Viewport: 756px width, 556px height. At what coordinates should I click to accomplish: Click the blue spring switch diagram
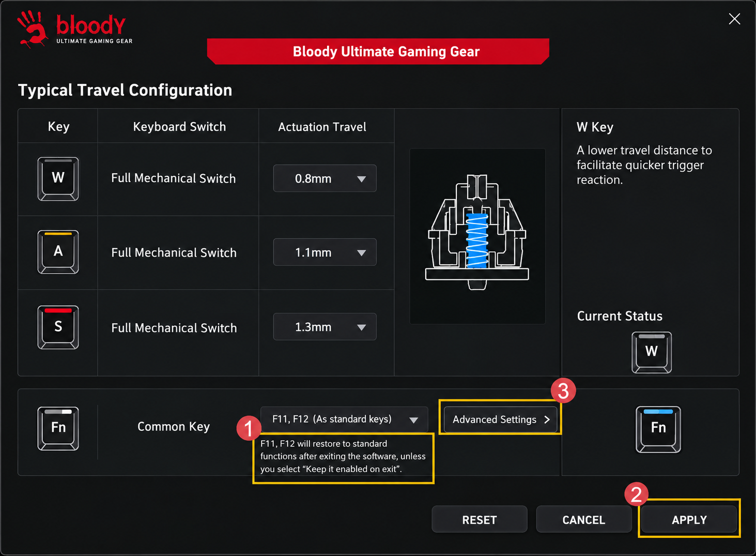pyautogui.click(x=477, y=236)
